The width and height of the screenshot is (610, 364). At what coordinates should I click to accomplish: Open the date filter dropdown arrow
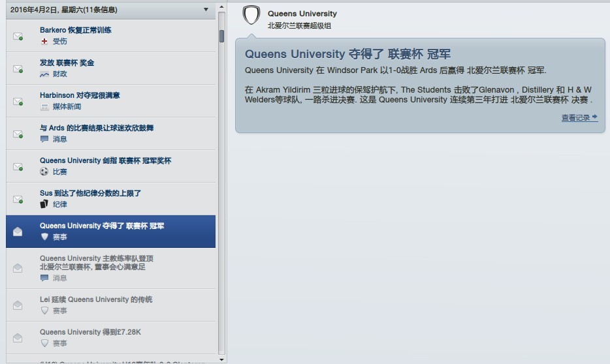(x=206, y=10)
